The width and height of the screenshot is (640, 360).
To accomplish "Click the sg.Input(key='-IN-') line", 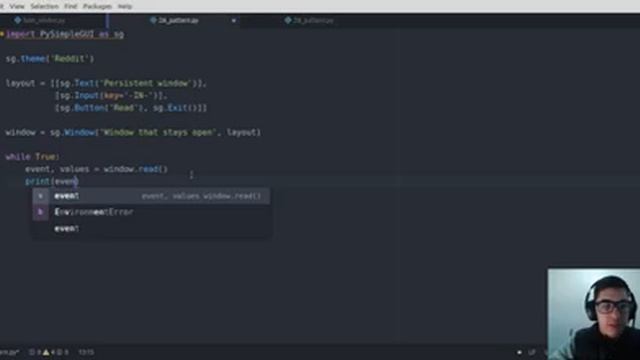I will [x=111, y=96].
